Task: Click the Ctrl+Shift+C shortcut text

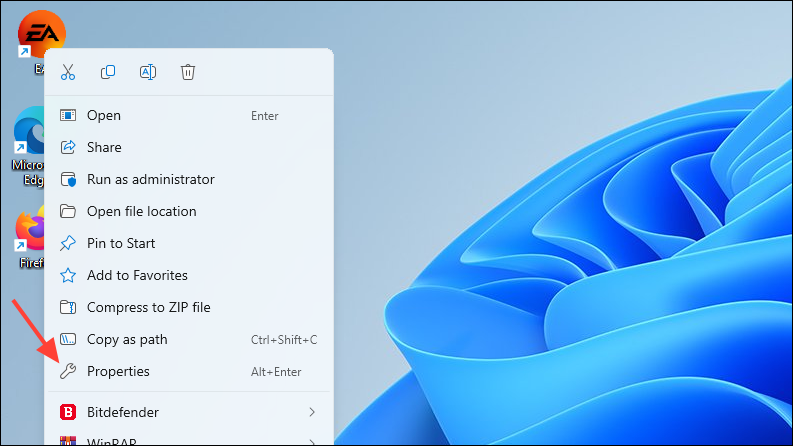Action: coord(284,340)
